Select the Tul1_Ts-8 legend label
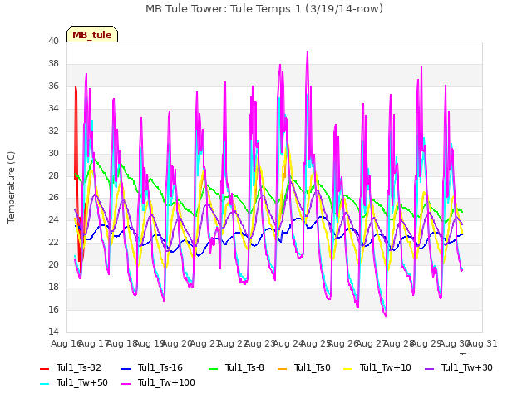The width and height of the screenshot is (532, 399). [x=244, y=367]
